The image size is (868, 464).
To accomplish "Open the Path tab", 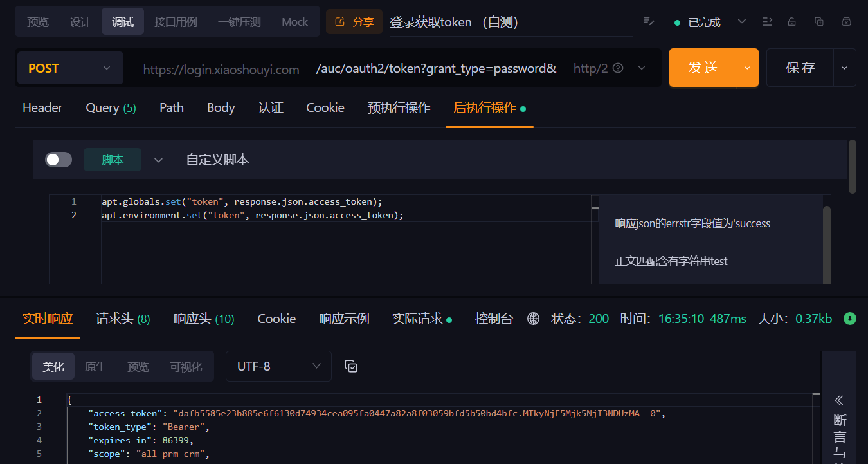I will point(172,107).
